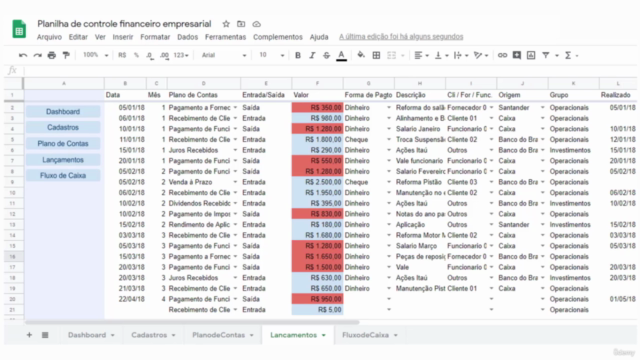Image resolution: width=640 pixels, height=360 pixels.
Task: Open the last edit history link
Action: pyautogui.click(x=401, y=37)
